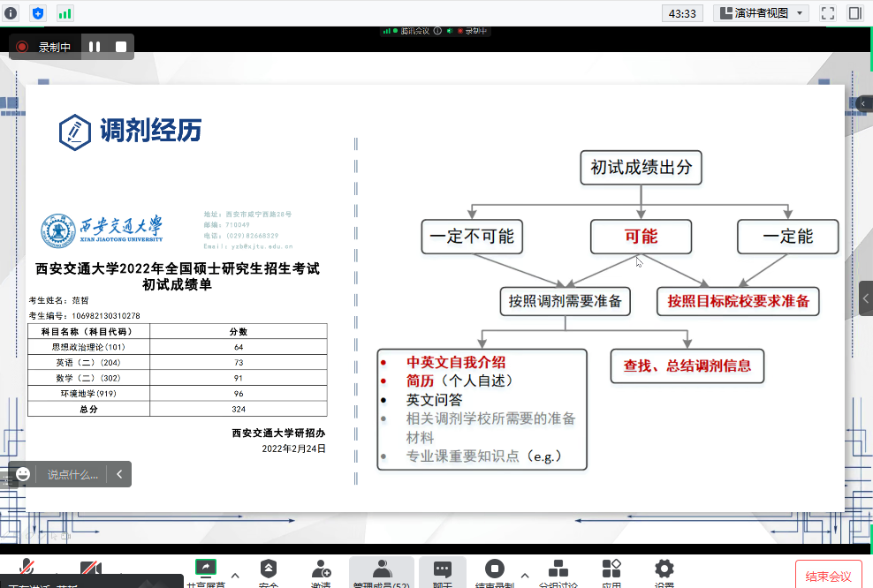
Task: Open the 应用 apps menu
Action: coord(611,573)
